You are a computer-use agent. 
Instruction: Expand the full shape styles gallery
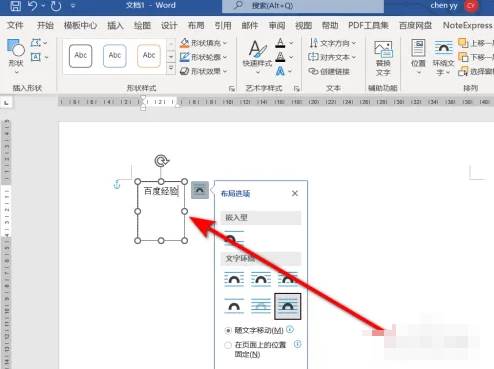pos(171,69)
